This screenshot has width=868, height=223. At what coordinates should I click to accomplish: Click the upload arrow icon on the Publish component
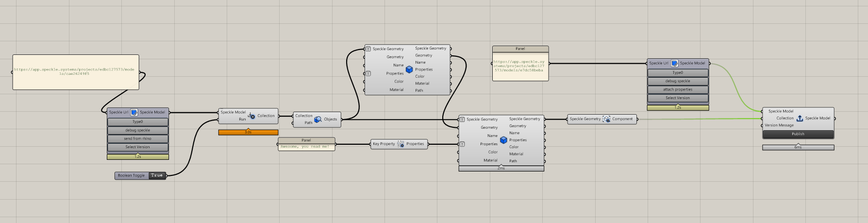(800, 118)
